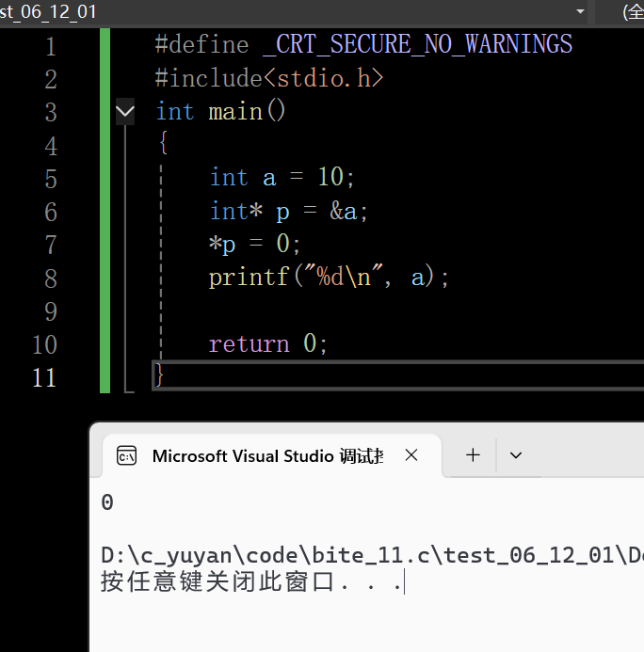
Task: Click the #define keyword on line 1
Action: coord(201,44)
